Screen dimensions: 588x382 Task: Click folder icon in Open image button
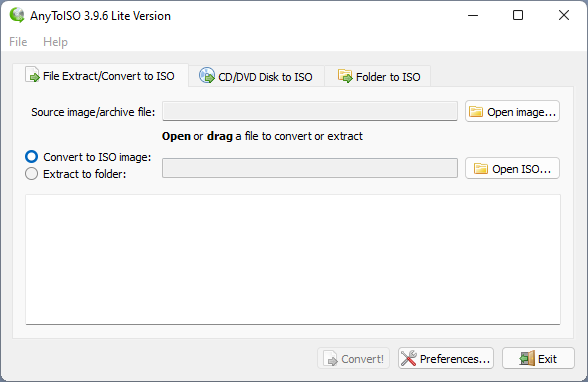point(476,112)
